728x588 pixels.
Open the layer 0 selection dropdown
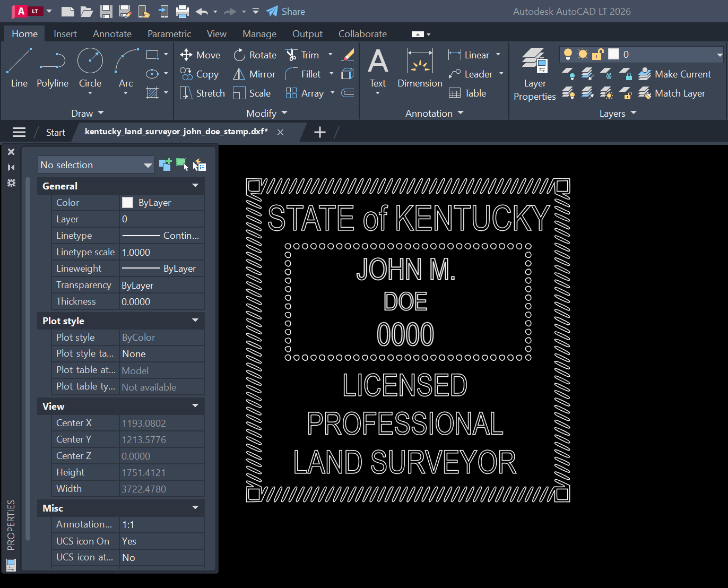(720, 54)
